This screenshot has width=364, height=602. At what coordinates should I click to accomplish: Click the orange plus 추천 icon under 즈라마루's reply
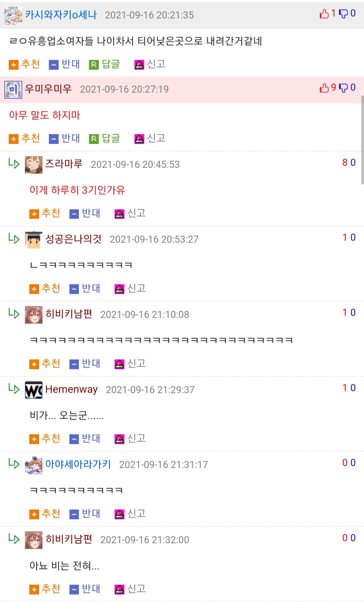click(x=34, y=214)
